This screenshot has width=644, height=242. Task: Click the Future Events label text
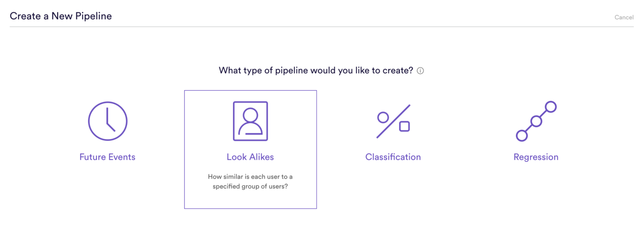pos(107,157)
